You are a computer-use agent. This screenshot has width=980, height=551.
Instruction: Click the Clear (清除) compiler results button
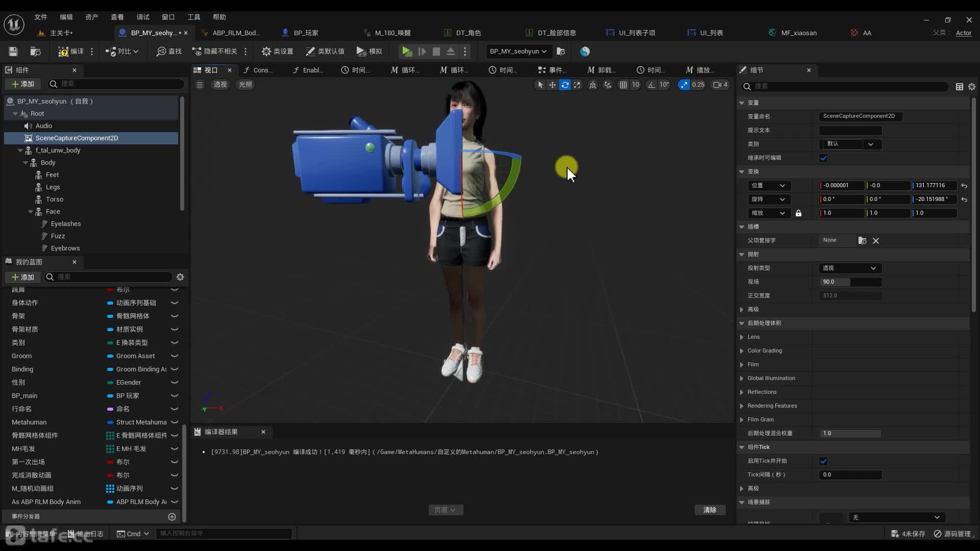pos(710,510)
